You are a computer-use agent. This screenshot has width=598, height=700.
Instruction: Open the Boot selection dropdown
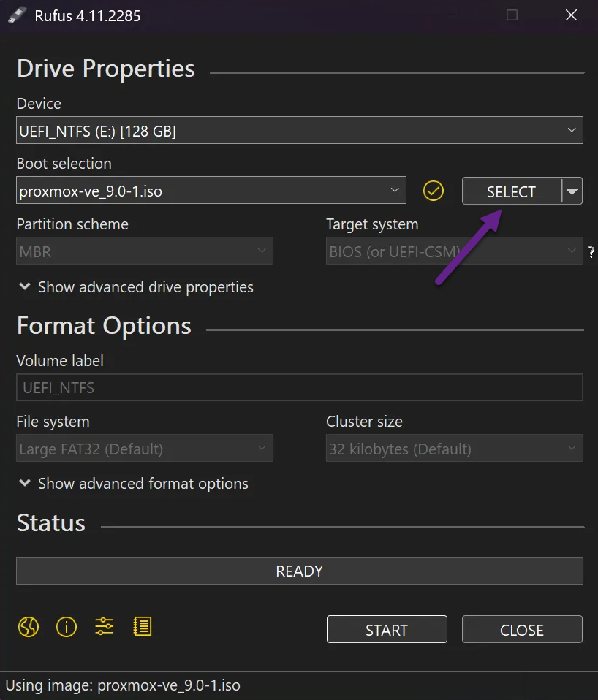tap(211, 191)
